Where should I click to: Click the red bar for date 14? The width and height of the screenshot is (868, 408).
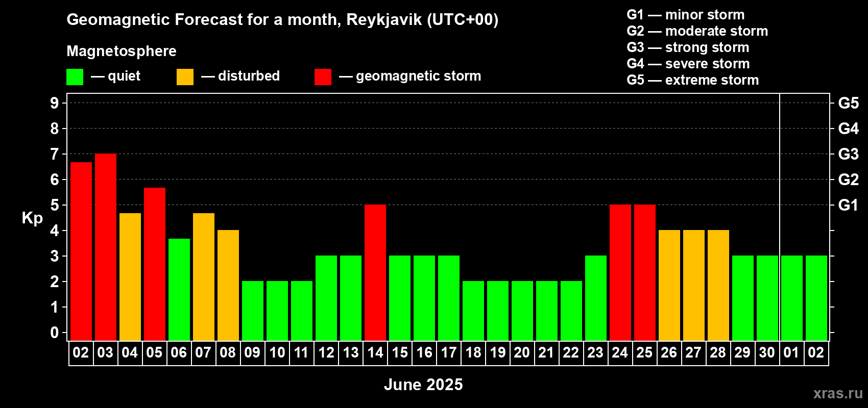[x=375, y=273]
